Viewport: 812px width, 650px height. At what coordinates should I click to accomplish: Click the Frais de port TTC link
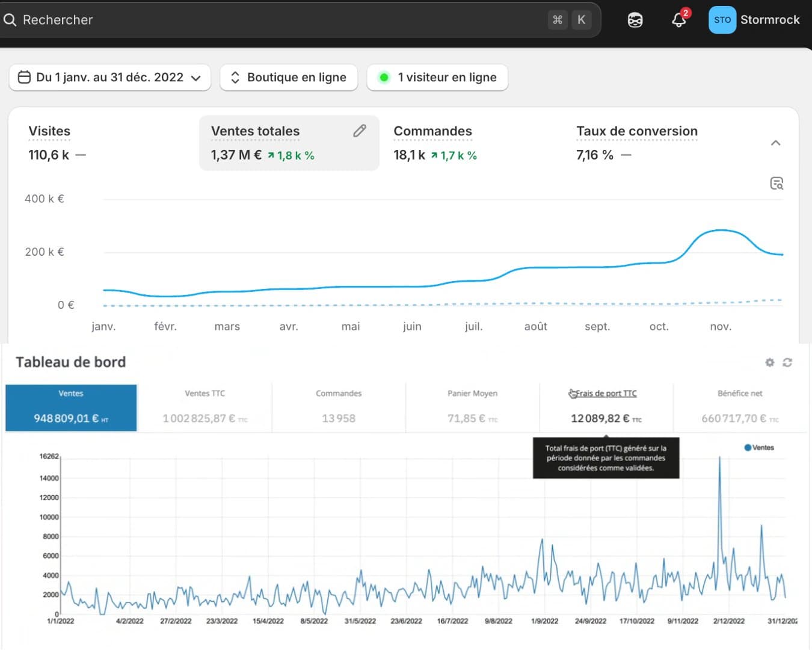point(606,394)
